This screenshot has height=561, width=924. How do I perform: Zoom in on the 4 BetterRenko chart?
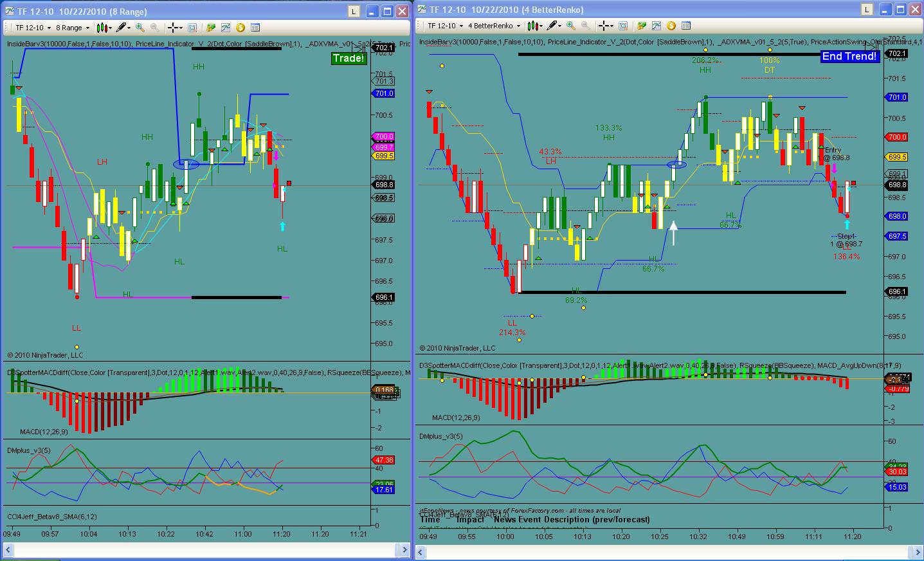point(570,26)
